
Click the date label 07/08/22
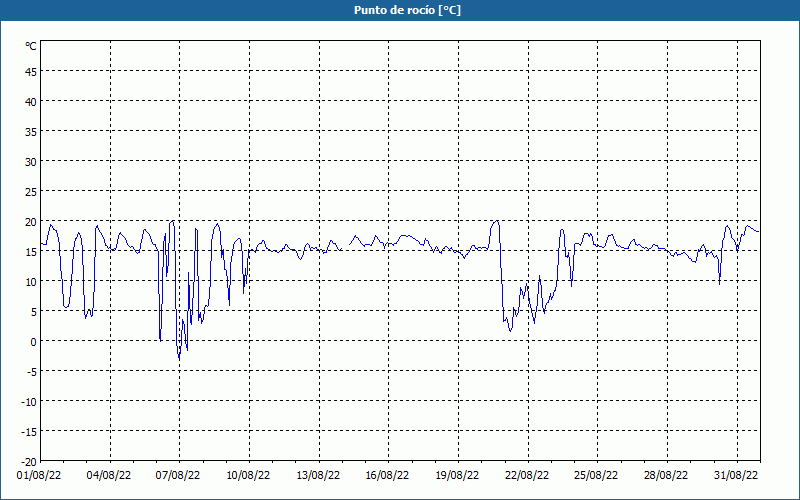tap(178, 476)
